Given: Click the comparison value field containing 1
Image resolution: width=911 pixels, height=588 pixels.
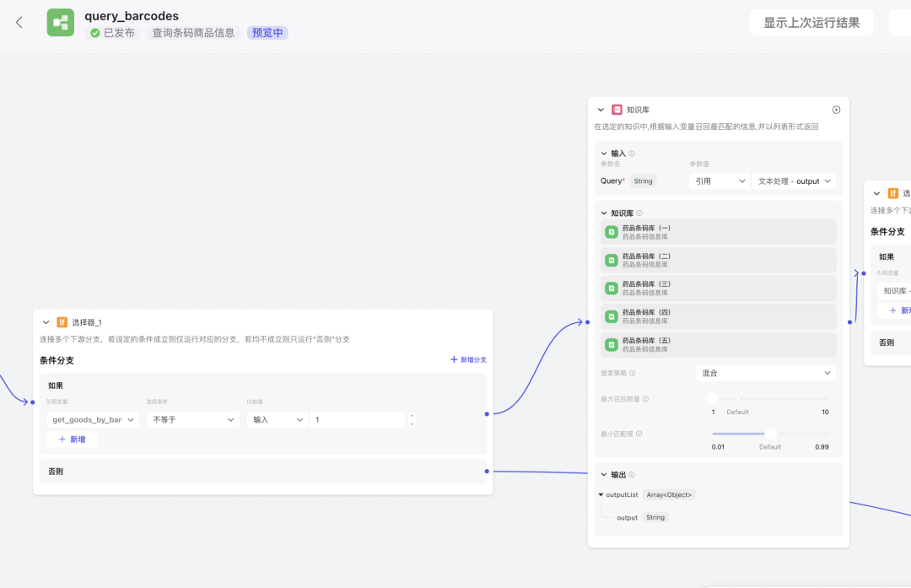Looking at the screenshot, I should pos(357,419).
